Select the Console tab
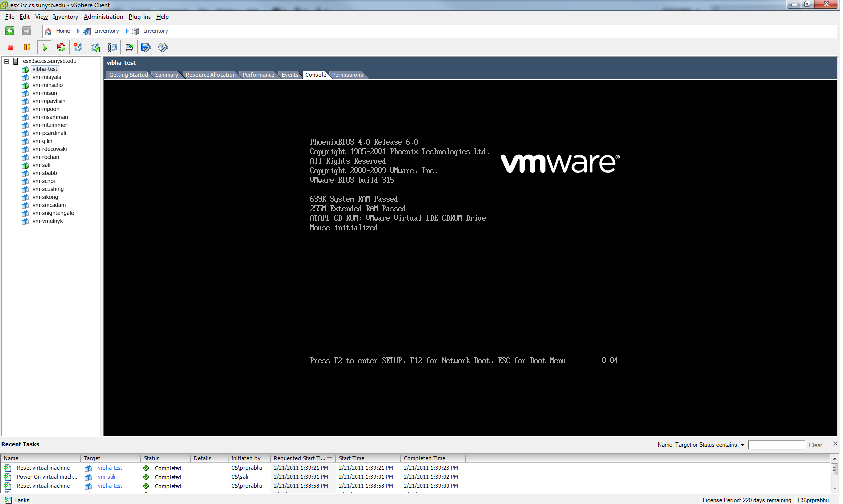 point(315,75)
